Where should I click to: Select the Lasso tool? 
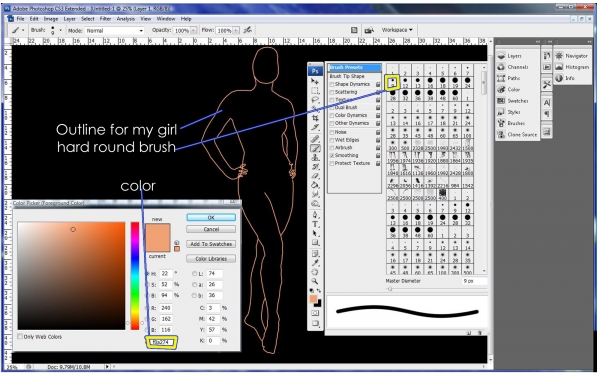pos(315,100)
